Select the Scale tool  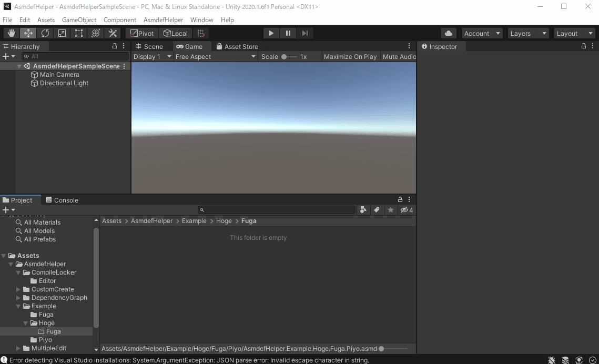point(62,33)
